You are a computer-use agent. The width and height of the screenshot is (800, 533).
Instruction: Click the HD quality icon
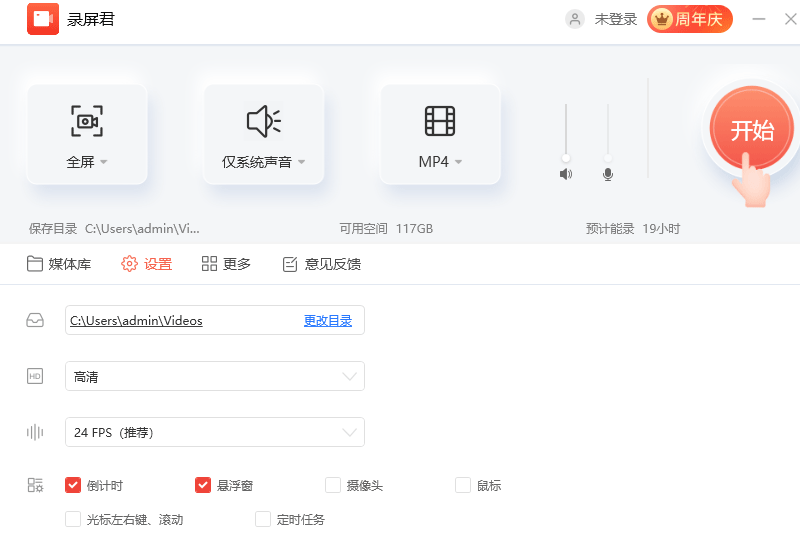(x=35, y=377)
